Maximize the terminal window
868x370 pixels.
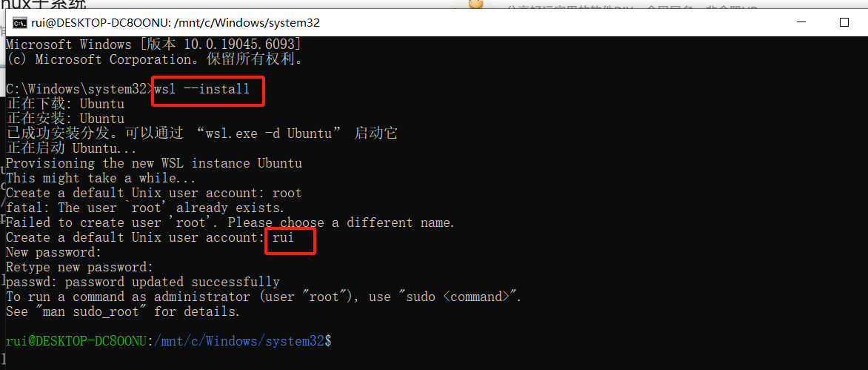click(844, 23)
